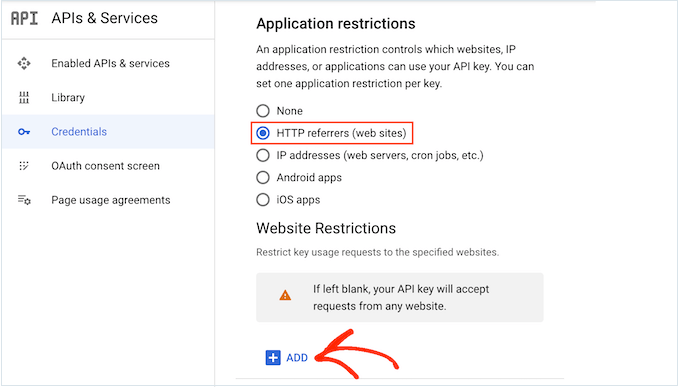Choose the iOS apps radio button
This screenshot has width=680, height=387.
pyautogui.click(x=263, y=200)
